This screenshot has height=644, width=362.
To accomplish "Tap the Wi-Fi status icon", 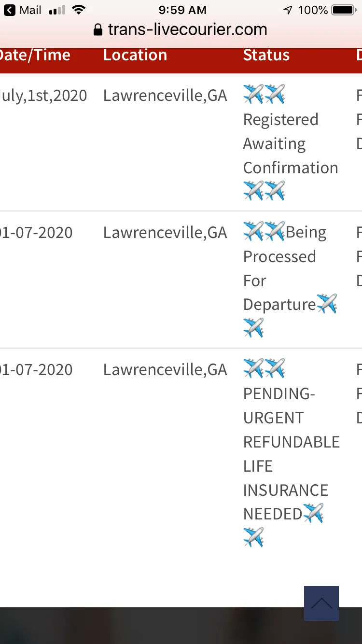I will pyautogui.click(x=78, y=10).
